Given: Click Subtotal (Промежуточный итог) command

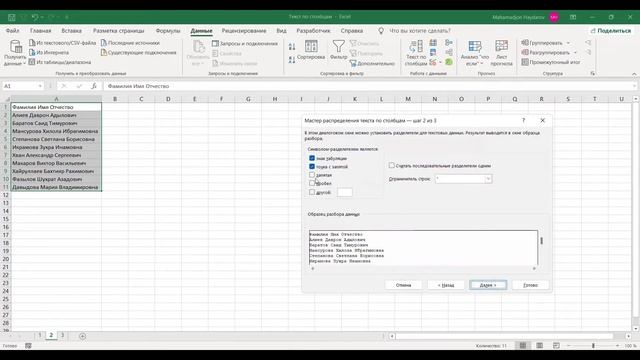Looking at the screenshot, I should 551,62.
